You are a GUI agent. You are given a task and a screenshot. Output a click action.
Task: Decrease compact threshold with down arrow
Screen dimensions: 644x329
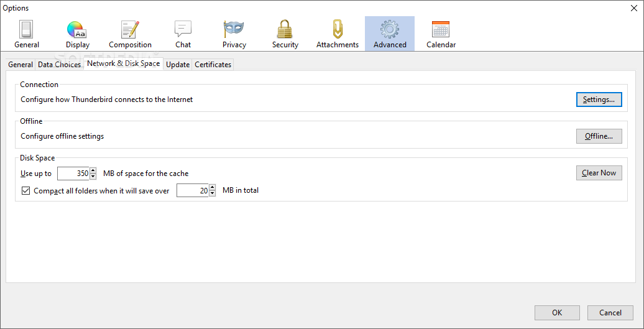(x=213, y=193)
